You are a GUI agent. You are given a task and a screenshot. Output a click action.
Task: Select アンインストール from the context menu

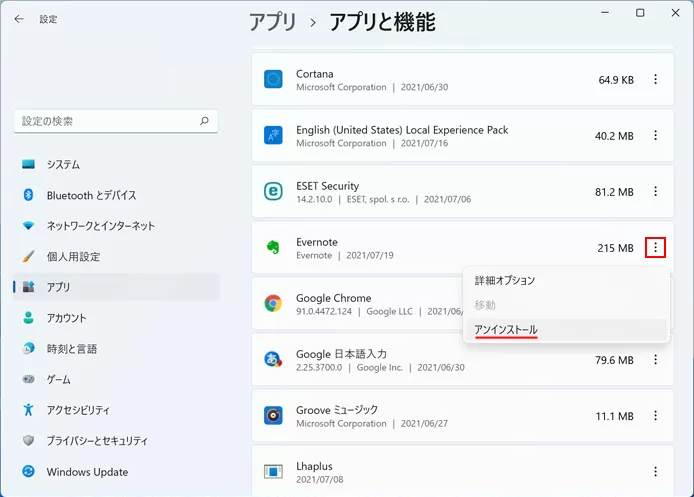pos(506,329)
